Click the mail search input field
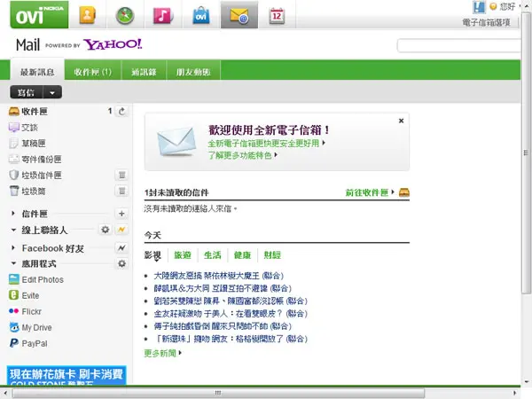 tap(458, 45)
